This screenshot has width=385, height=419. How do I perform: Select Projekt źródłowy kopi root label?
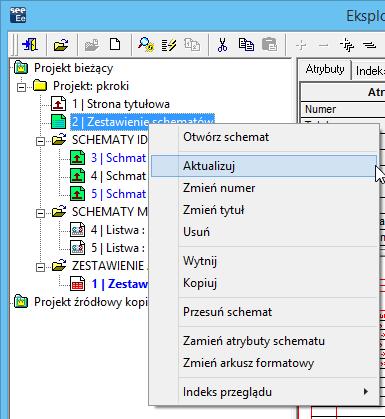coord(91,302)
